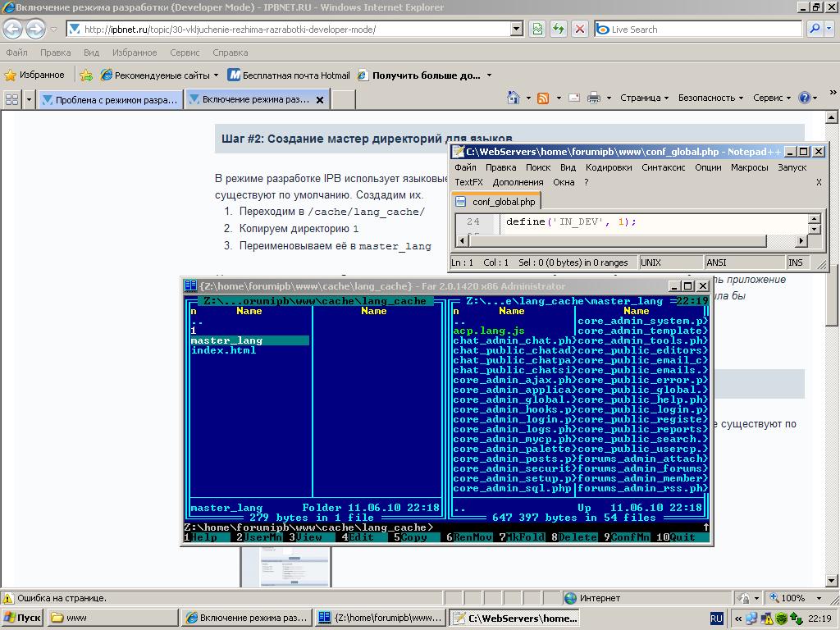The width and height of the screenshot is (840, 630).
Task: Select master_lang folder in Far left panel
Action: coord(249,340)
